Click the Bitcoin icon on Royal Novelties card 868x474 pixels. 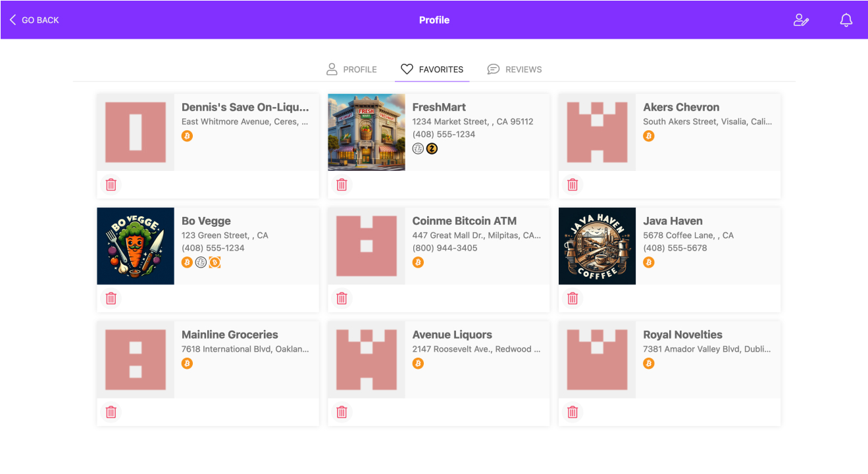pos(649,364)
